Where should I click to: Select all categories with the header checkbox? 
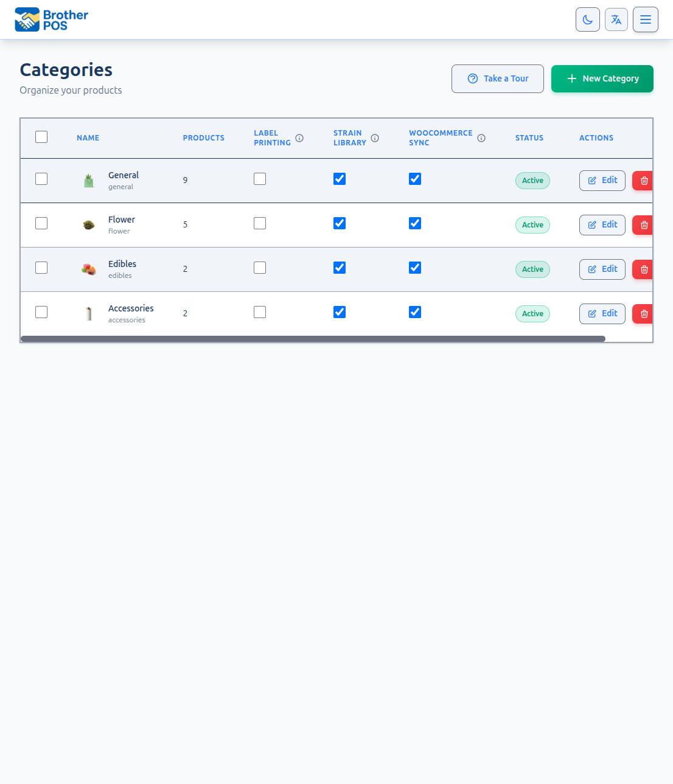click(41, 137)
